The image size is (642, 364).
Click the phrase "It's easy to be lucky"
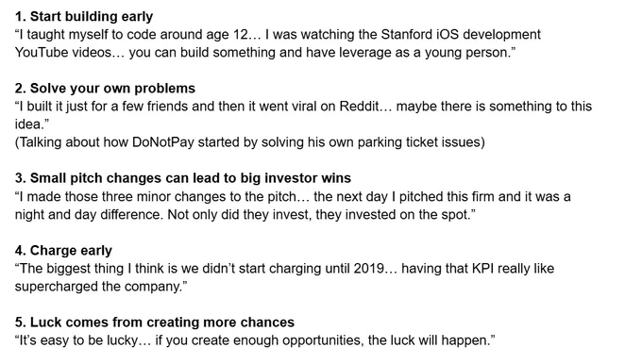[x=78, y=340]
